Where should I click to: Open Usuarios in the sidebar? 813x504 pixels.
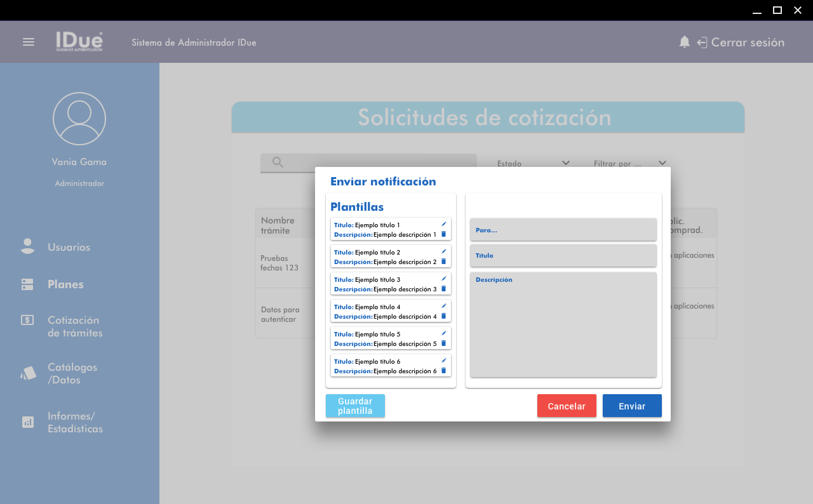pos(69,247)
